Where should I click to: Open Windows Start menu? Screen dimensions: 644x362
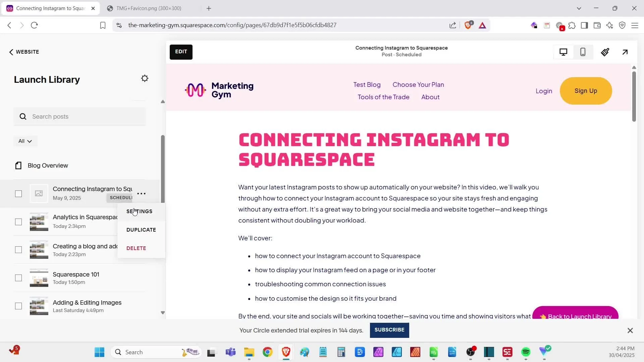click(x=99, y=352)
